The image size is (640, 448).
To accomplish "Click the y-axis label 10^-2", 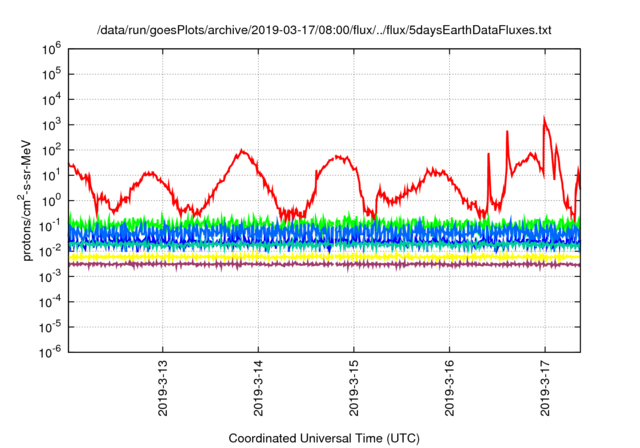I will point(51,252).
